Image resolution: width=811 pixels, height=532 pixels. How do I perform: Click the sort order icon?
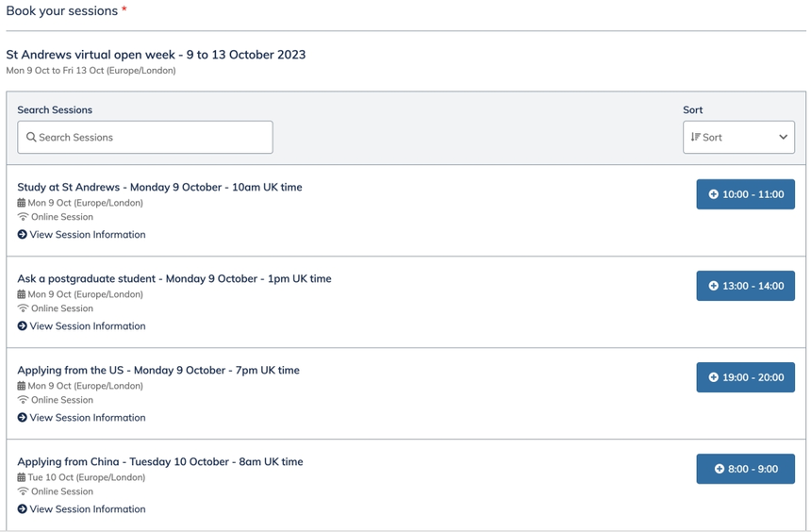pos(695,138)
